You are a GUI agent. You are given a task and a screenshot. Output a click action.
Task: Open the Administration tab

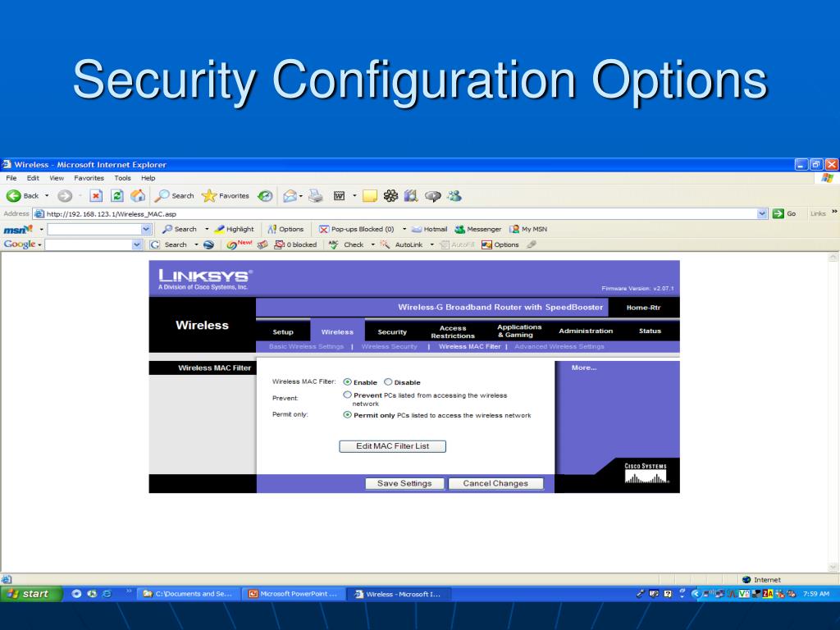click(586, 331)
